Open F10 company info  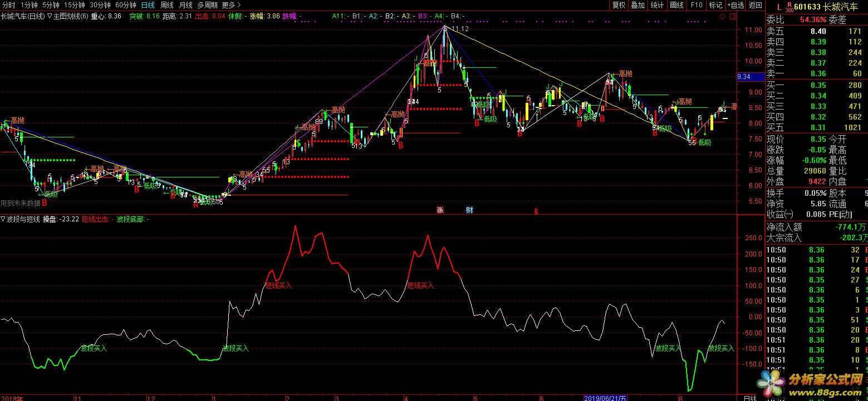[696, 5]
